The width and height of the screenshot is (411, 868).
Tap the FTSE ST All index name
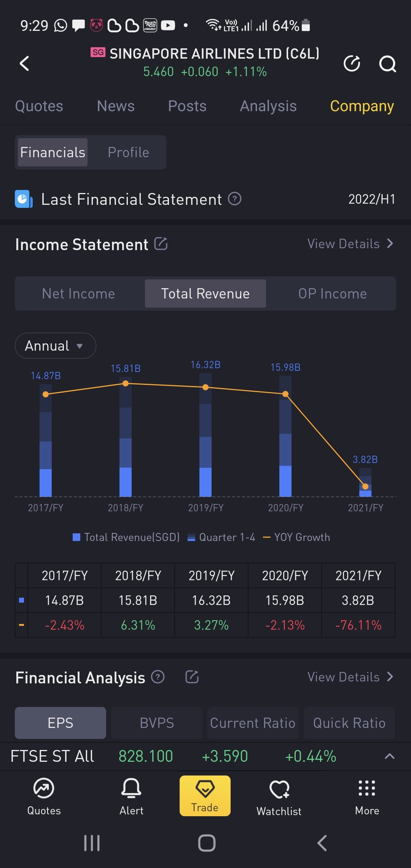[52, 756]
